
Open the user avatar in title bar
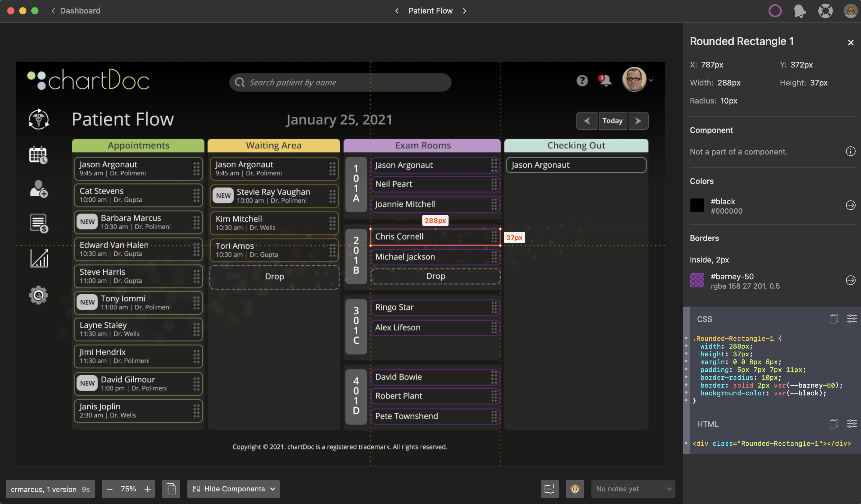tap(850, 11)
